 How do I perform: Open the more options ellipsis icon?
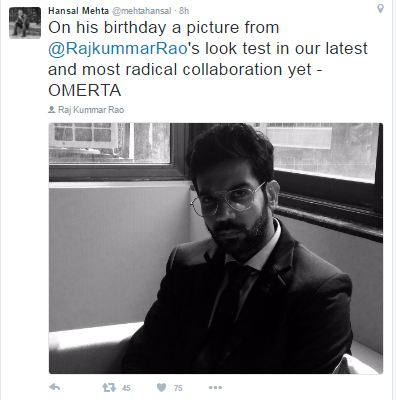click(215, 387)
